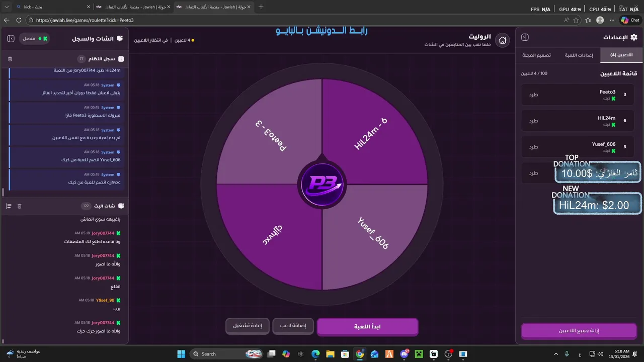Click the cjjhvxc wheel segment
Screen dimensions: 644x362
272,235
